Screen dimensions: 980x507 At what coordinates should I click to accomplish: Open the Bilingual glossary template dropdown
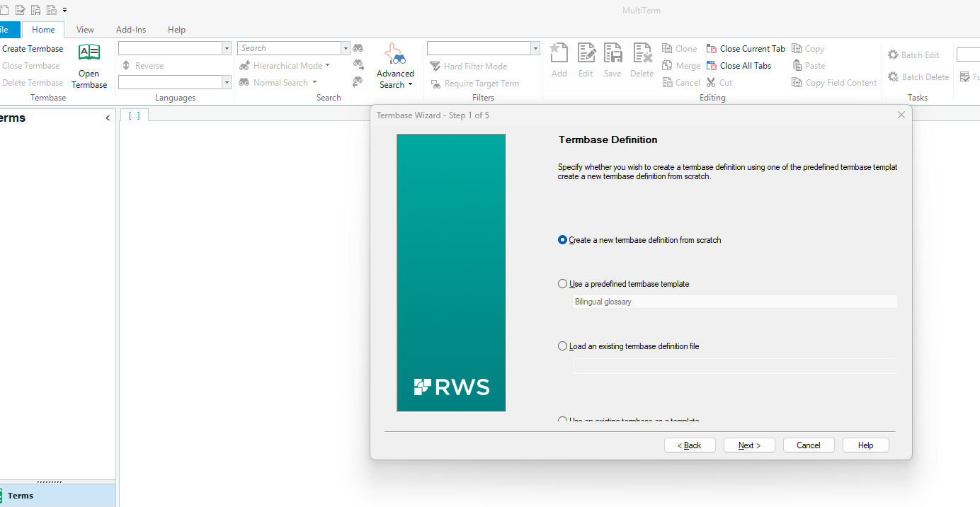[735, 302]
